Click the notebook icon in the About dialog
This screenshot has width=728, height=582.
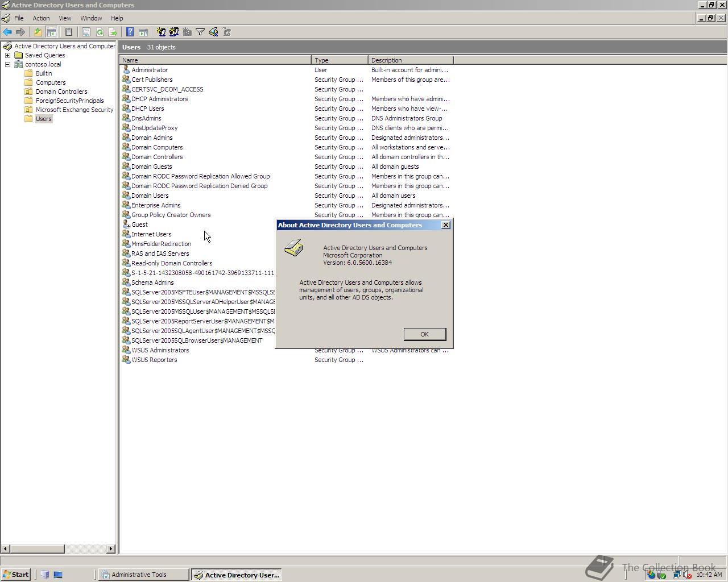click(x=294, y=248)
